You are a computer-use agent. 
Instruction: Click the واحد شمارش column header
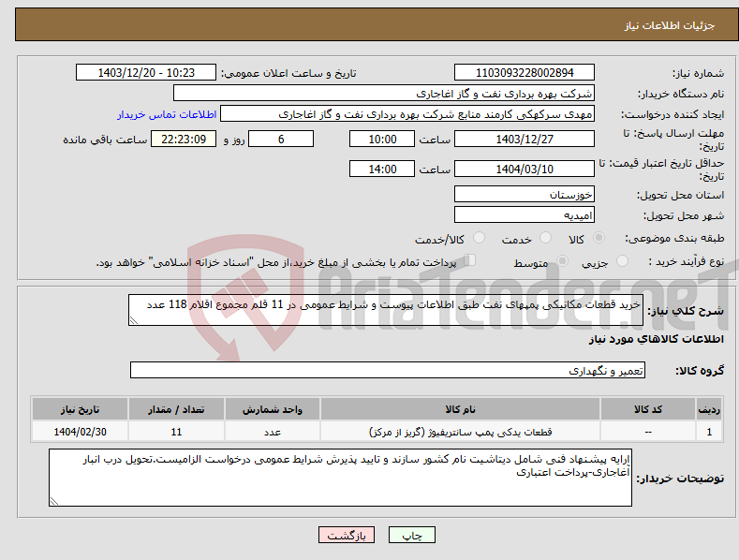point(273,409)
